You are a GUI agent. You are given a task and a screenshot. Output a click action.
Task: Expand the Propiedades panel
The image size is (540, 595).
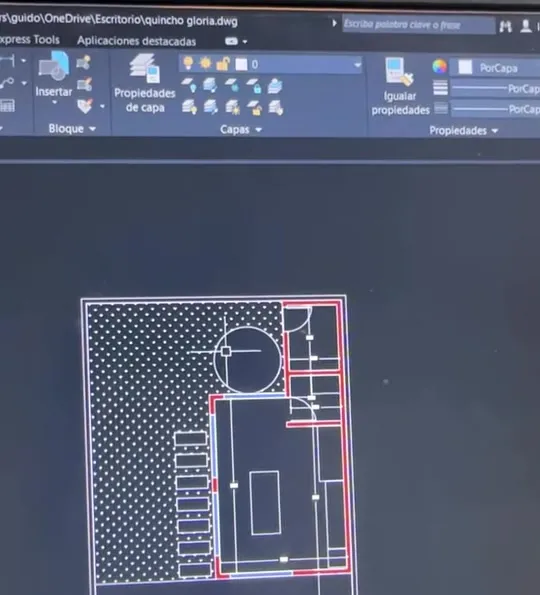click(463, 131)
